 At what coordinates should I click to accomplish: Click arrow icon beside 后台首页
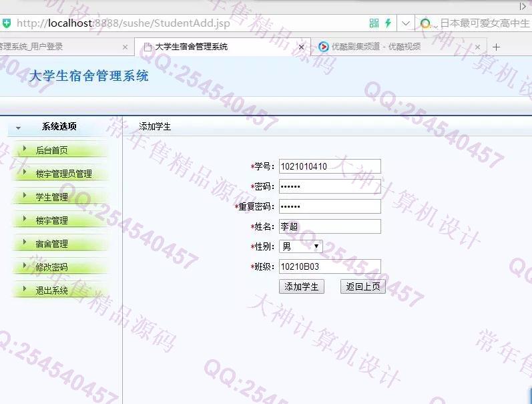pos(25,148)
